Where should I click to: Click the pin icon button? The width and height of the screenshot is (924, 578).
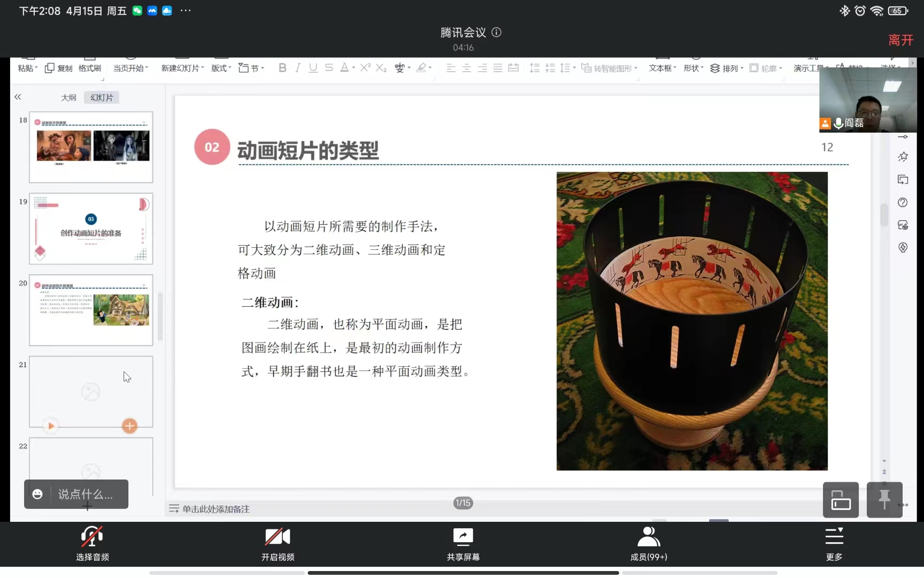884,500
